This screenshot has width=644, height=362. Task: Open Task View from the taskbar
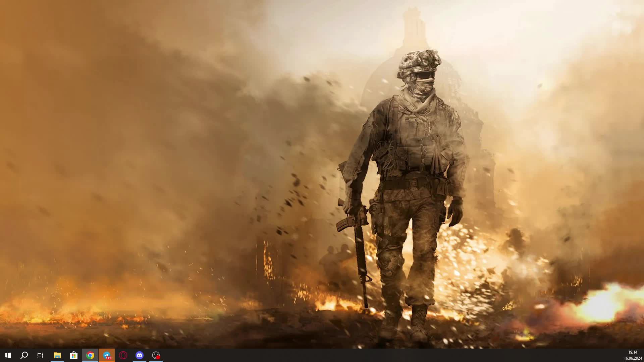pyautogui.click(x=40, y=355)
